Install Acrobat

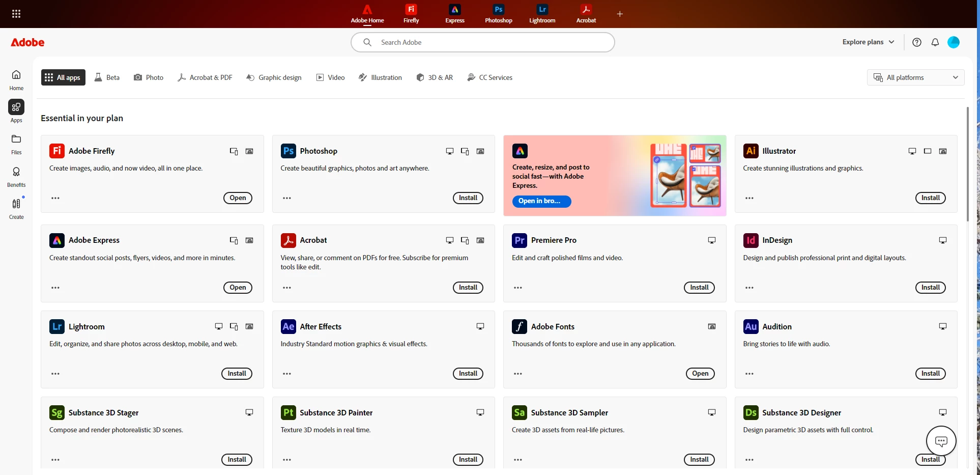click(x=468, y=288)
